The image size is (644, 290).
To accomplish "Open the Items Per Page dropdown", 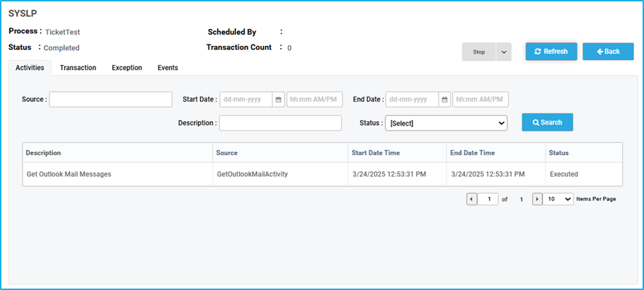I will 558,199.
